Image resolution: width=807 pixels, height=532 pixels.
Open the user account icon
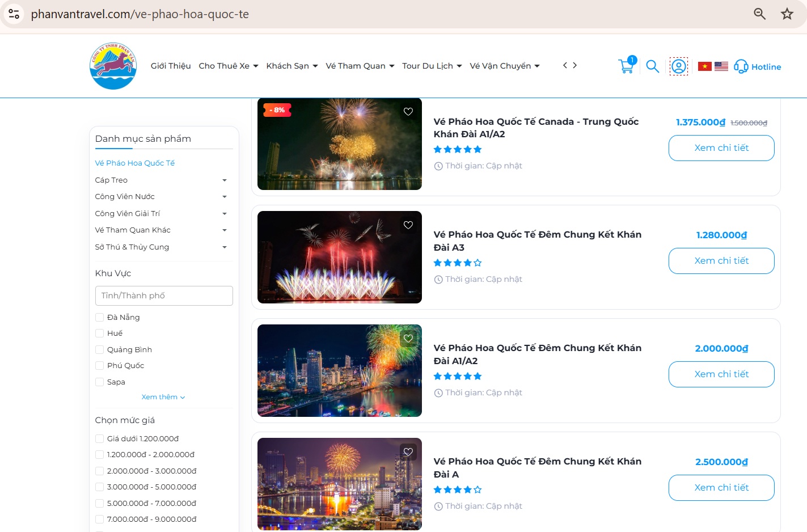(679, 66)
